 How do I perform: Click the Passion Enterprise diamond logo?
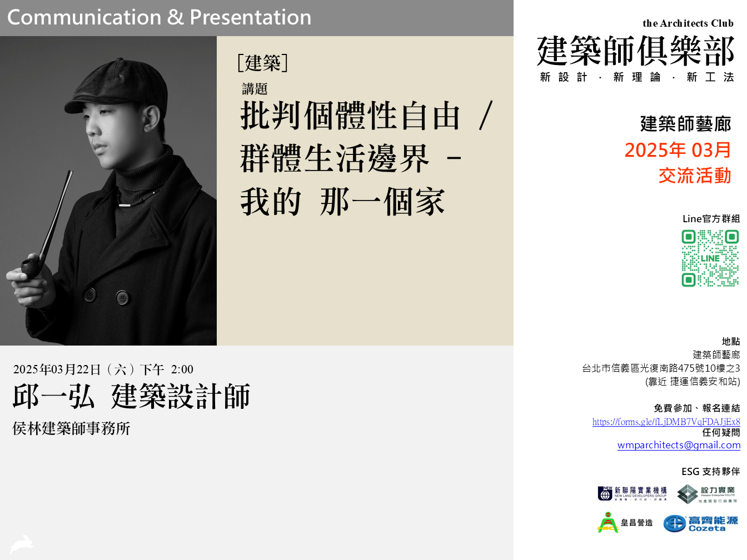pyautogui.click(x=706, y=493)
